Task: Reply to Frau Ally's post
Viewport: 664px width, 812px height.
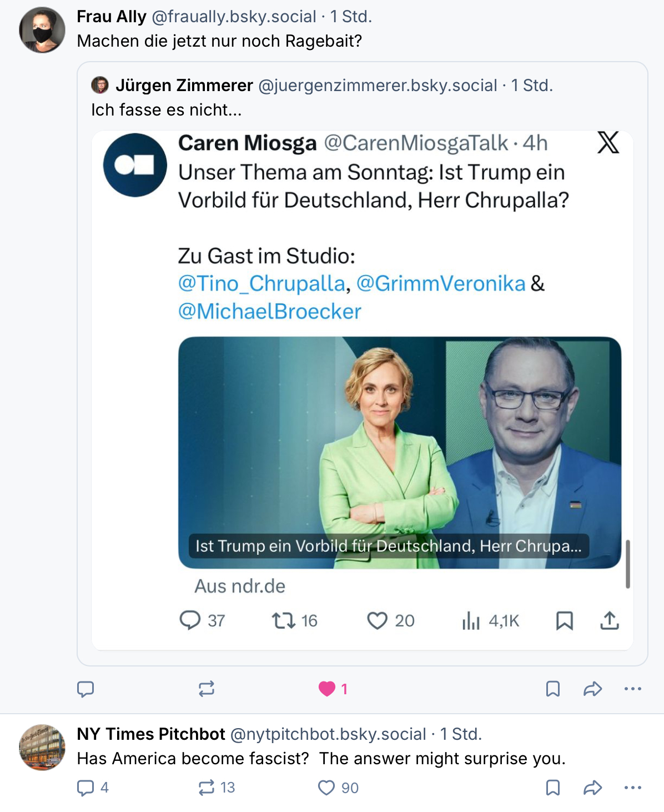Action: pyautogui.click(x=85, y=689)
